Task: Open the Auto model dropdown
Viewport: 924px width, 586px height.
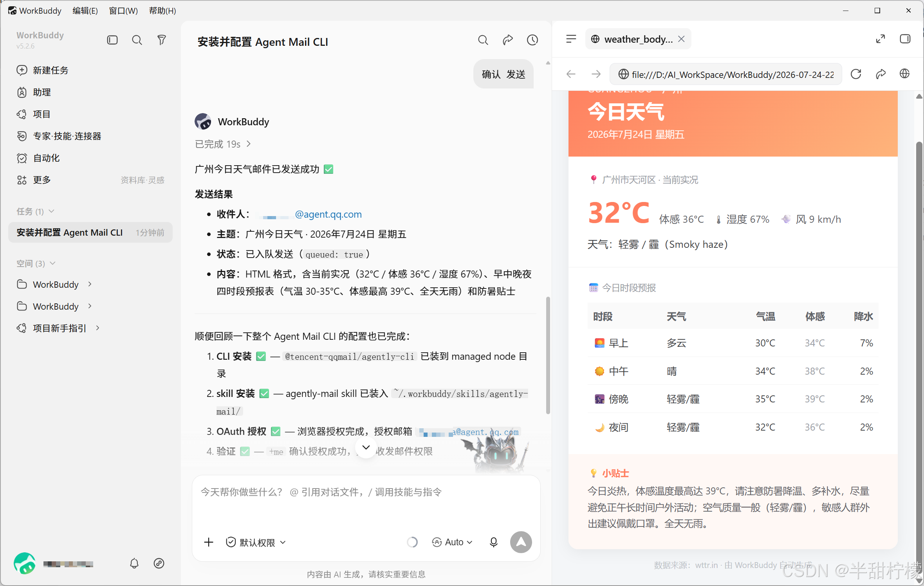Action: (x=452, y=542)
